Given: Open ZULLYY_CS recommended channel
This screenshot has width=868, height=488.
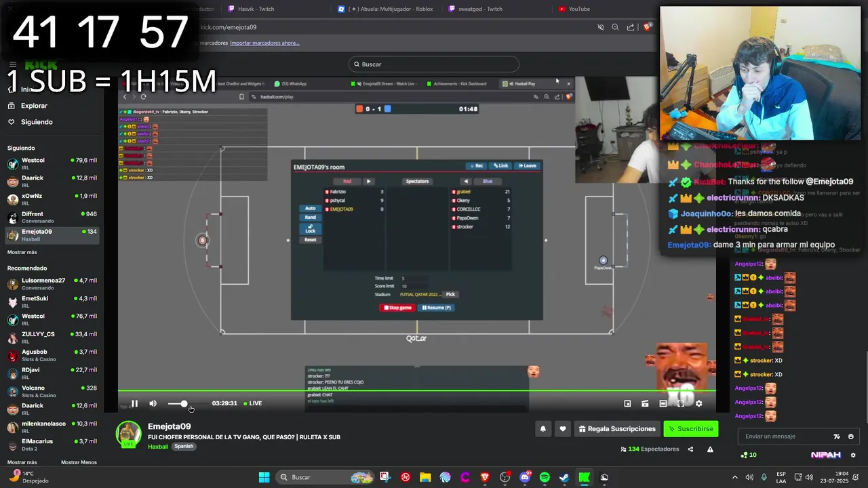Looking at the screenshot, I should (52, 337).
